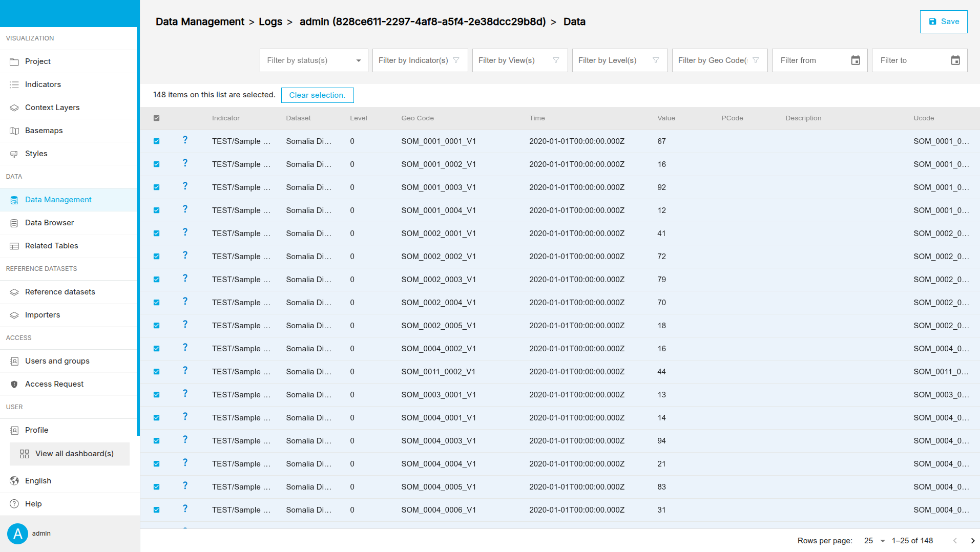Click the admin avatar icon
This screenshot has width=980, height=552.
pyautogui.click(x=17, y=534)
